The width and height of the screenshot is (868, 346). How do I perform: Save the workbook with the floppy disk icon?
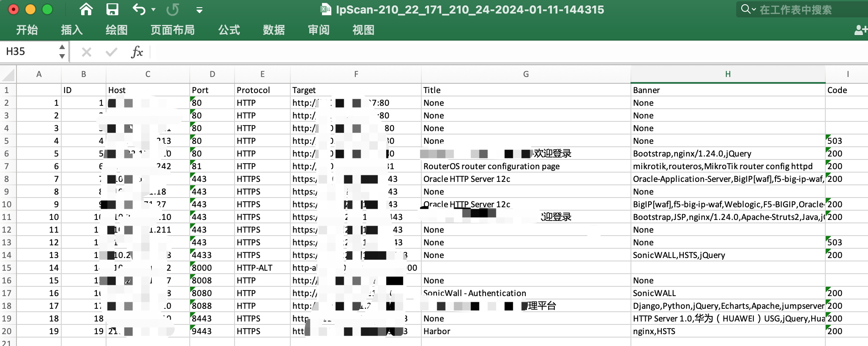click(112, 9)
